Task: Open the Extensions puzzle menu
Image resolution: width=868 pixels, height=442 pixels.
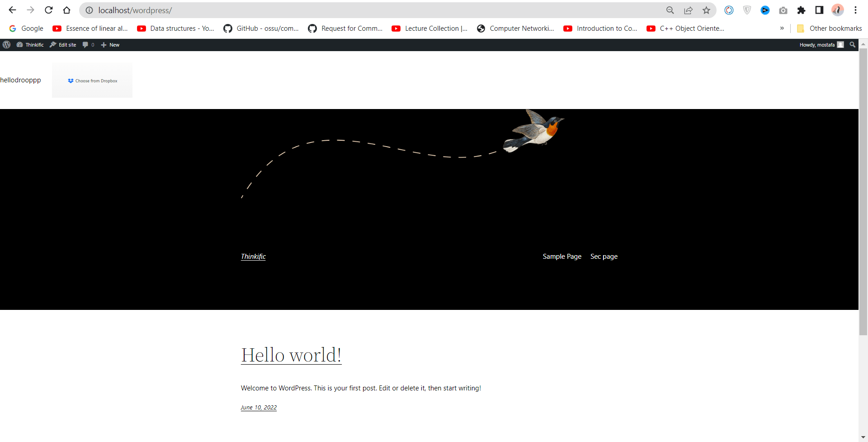Action: pos(801,10)
